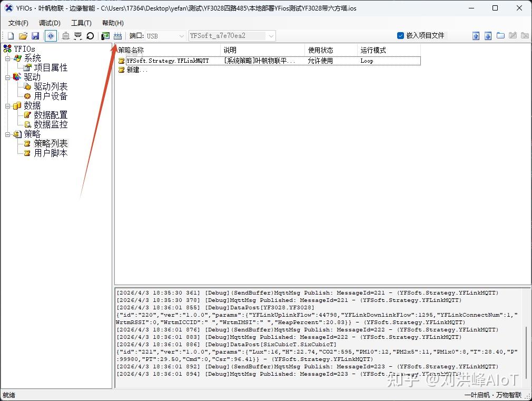Select 用户设备 in the tree

(x=51, y=96)
